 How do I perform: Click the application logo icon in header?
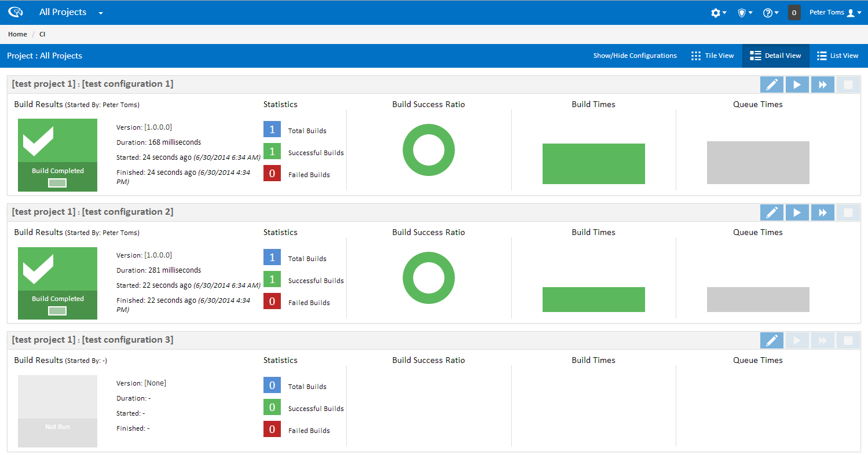click(x=15, y=12)
